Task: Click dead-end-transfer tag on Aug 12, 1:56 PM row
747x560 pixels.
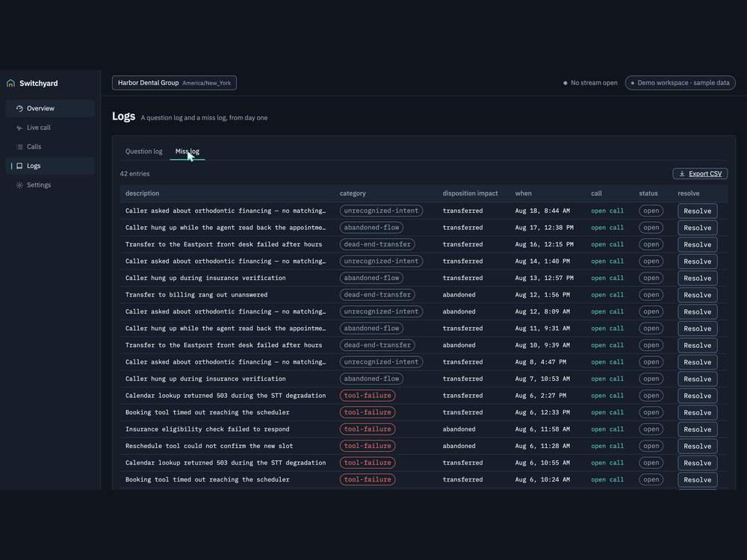Action: (x=377, y=295)
